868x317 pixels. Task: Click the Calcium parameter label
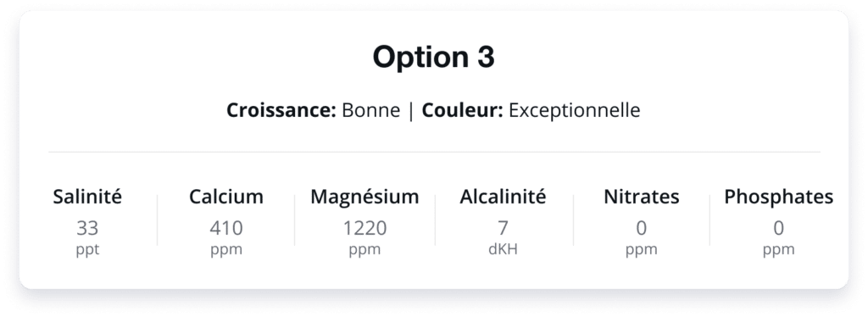225,197
